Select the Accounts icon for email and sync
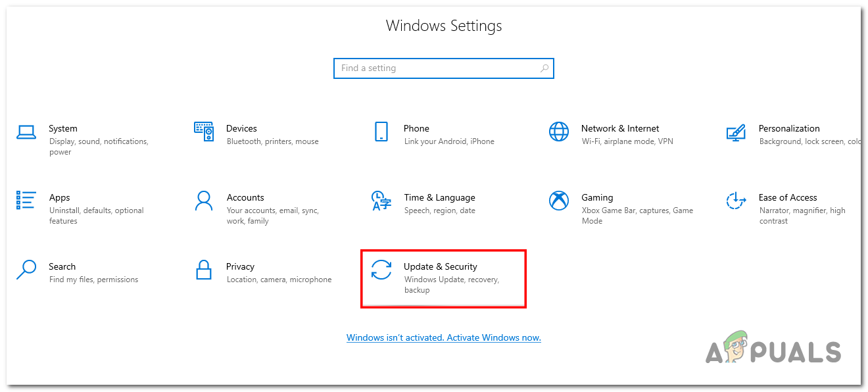The width and height of the screenshot is (868, 392). click(204, 201)
